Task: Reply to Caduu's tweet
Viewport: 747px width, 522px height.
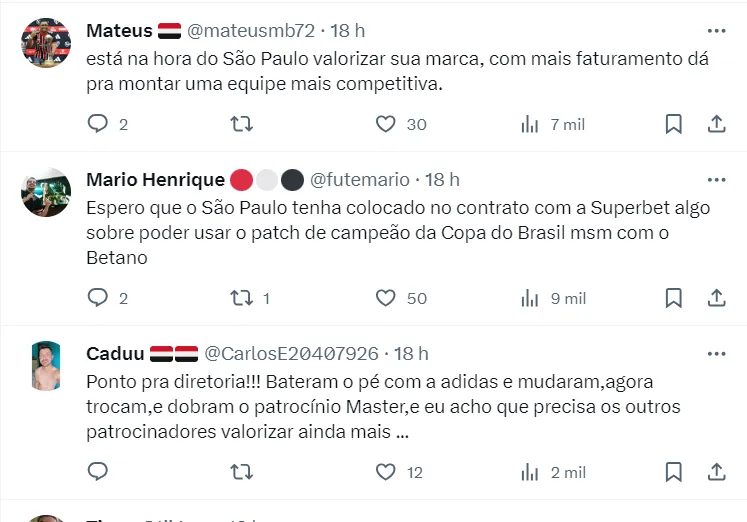Action: point(98,472)
